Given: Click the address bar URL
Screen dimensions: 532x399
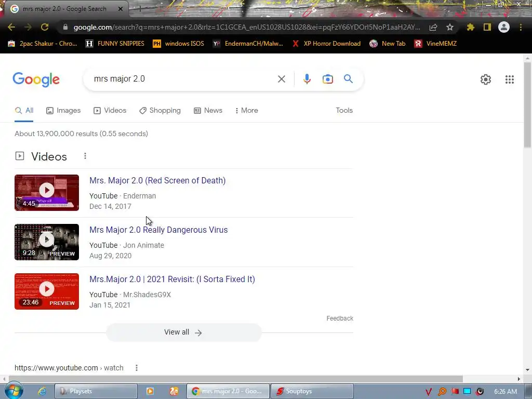Looking at the screenshot, I should [247, 27].
